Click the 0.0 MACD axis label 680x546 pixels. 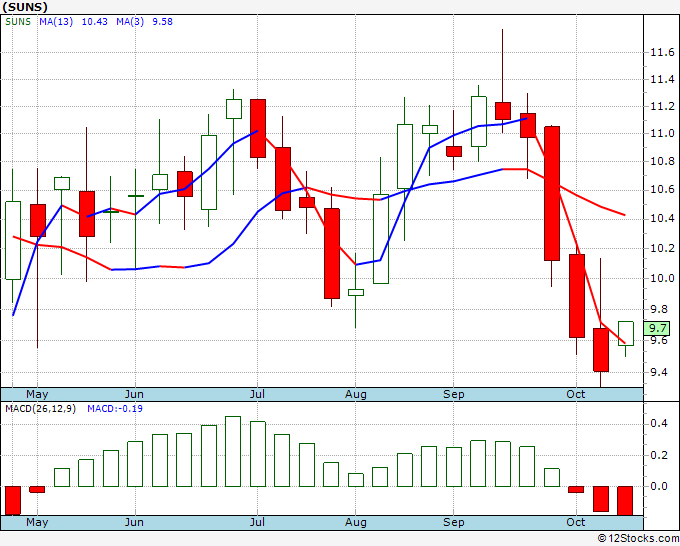(659, 487)
